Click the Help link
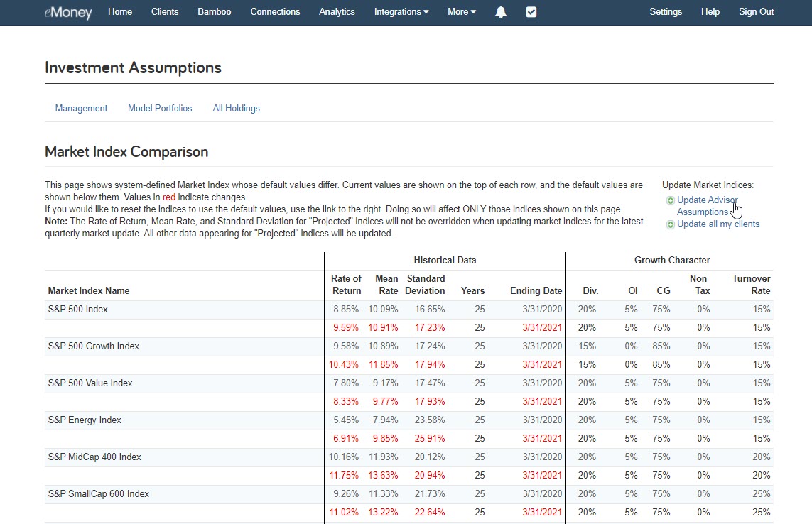This screenshot has height=524, width=812. tap(710, 12)
